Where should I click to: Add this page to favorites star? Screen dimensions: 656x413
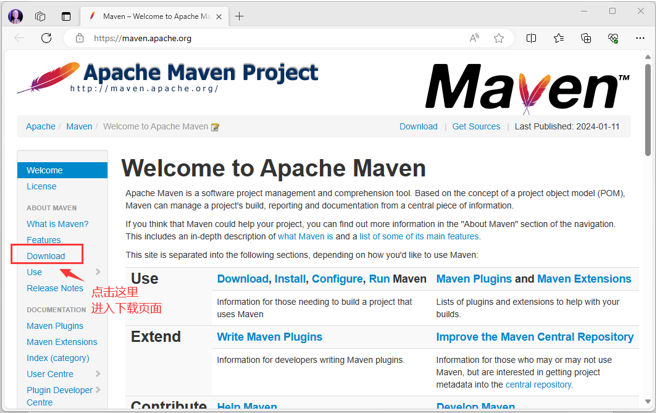coord(499,38)
